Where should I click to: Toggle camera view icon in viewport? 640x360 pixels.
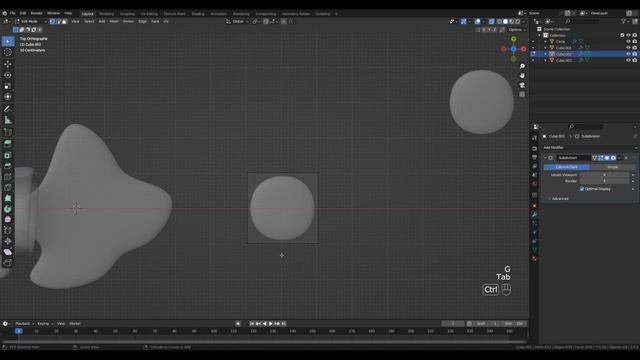522,85
